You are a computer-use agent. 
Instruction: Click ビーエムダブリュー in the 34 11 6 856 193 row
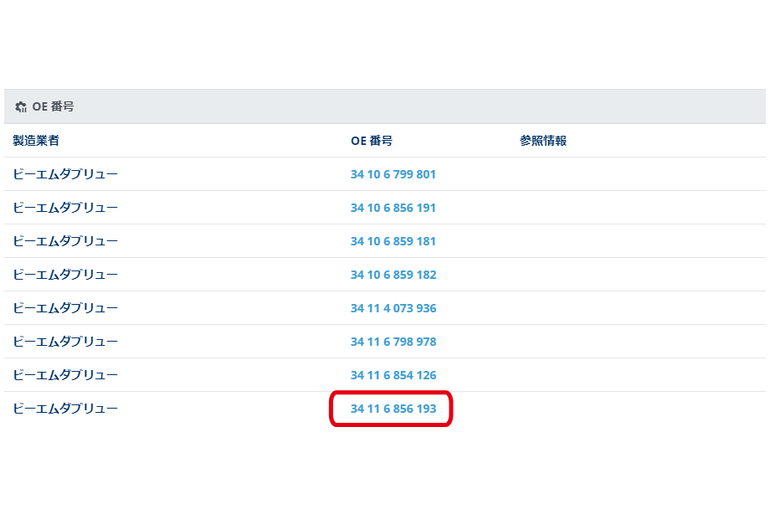point(65,409)
